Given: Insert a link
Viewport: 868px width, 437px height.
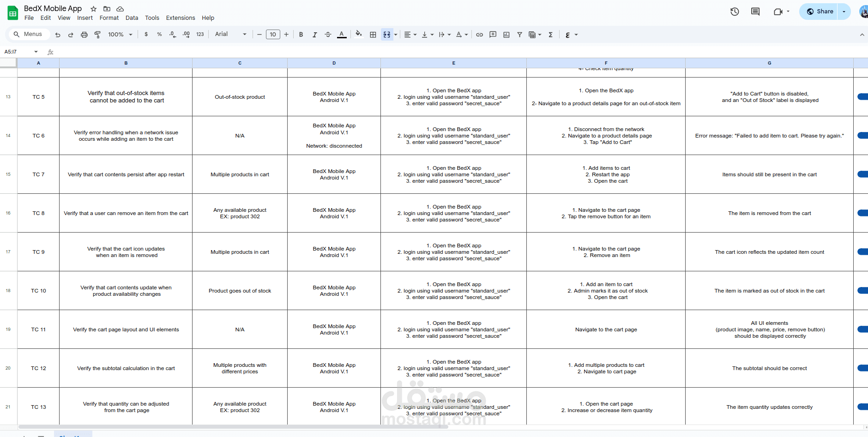Looking at the screenshot, I should pyautogui.click(x=480, y=35).
